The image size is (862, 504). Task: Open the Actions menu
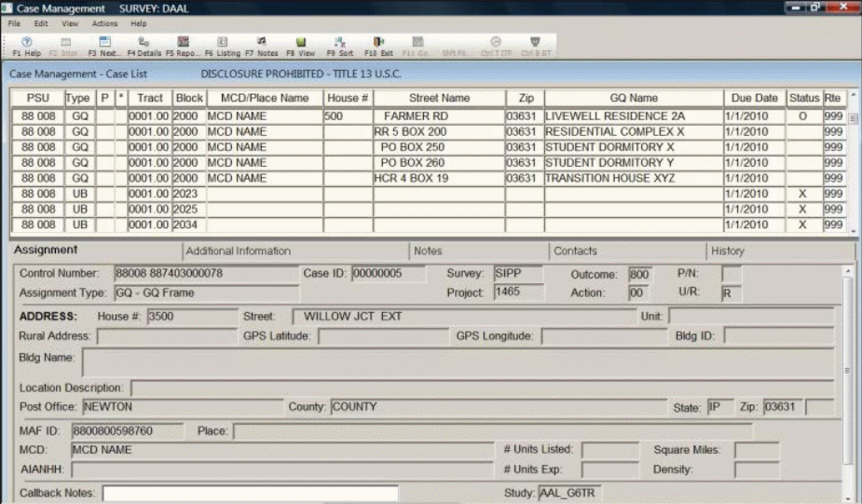pyautogui.click(x=104, y=23)
